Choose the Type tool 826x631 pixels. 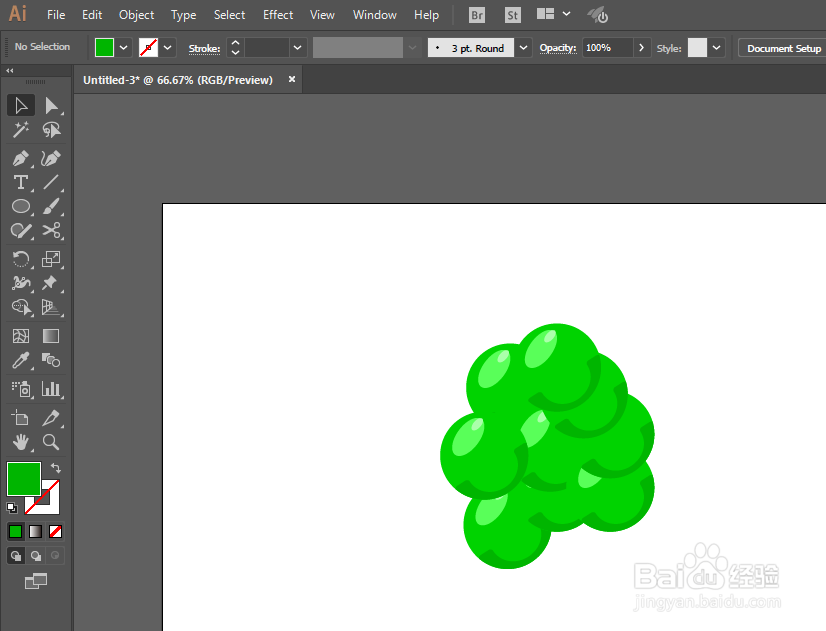(21, 182)
